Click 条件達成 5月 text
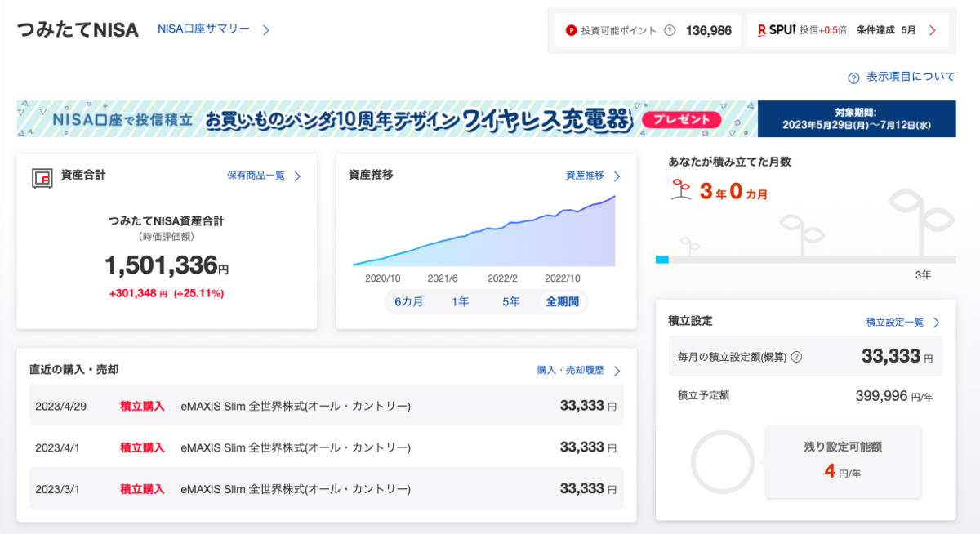980x534 pixels. 886,30
